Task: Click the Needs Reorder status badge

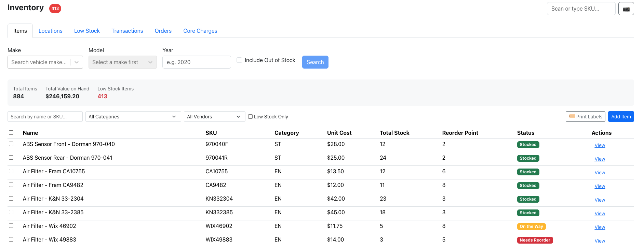Action: pyautogui.click(x=535, y=240)
